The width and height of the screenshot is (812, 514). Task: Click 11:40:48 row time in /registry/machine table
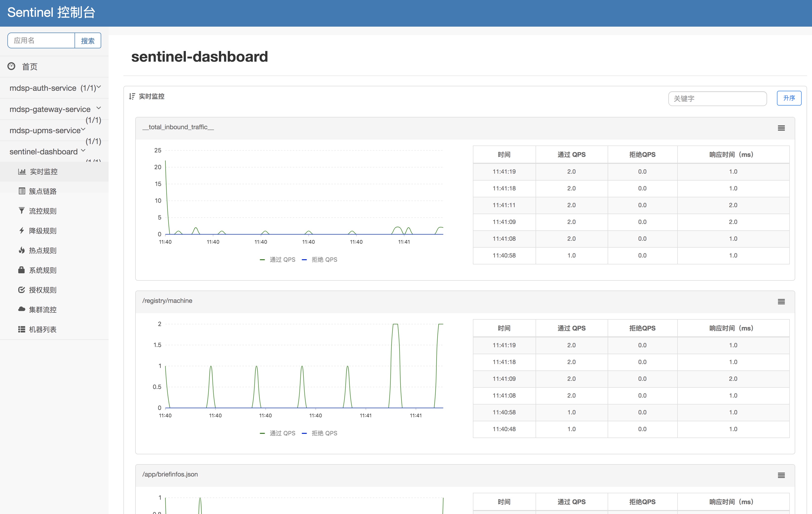[x=504, y=429]
